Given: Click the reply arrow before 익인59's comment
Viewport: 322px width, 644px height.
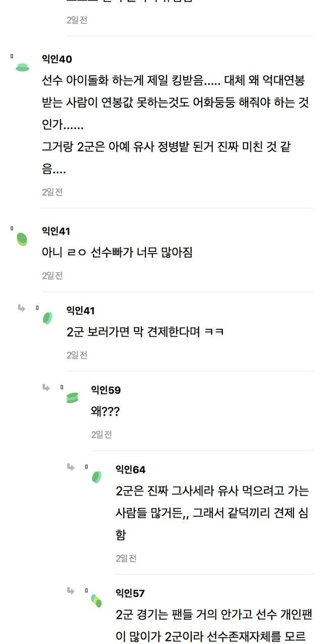Looking at the screenshot, I should click(46, 387).
